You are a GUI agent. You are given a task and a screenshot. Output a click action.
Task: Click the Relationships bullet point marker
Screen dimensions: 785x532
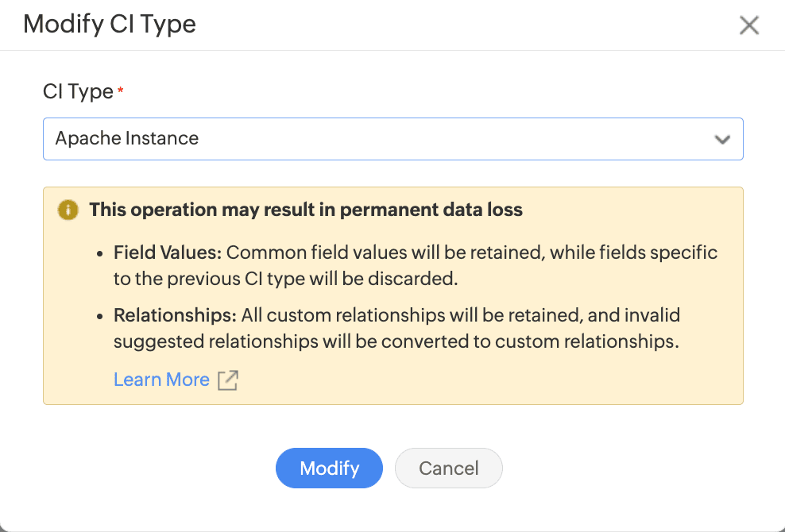coord(99,316)
